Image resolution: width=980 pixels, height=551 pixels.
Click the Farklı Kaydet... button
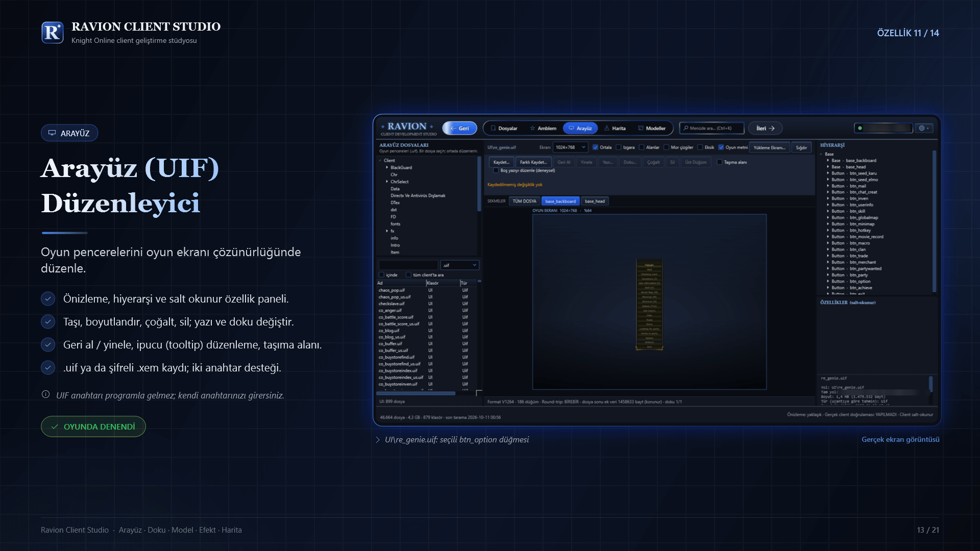click(x=533, y=162)
